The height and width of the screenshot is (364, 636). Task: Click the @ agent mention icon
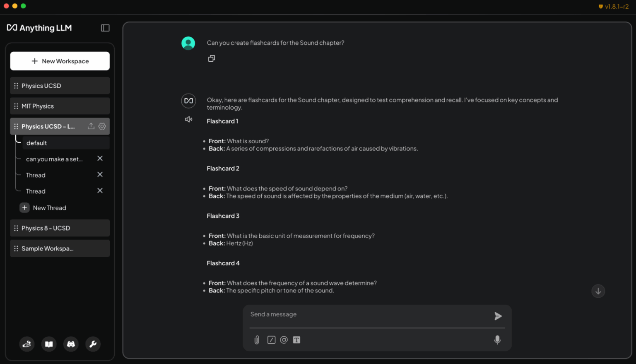(x=284, y=340)
